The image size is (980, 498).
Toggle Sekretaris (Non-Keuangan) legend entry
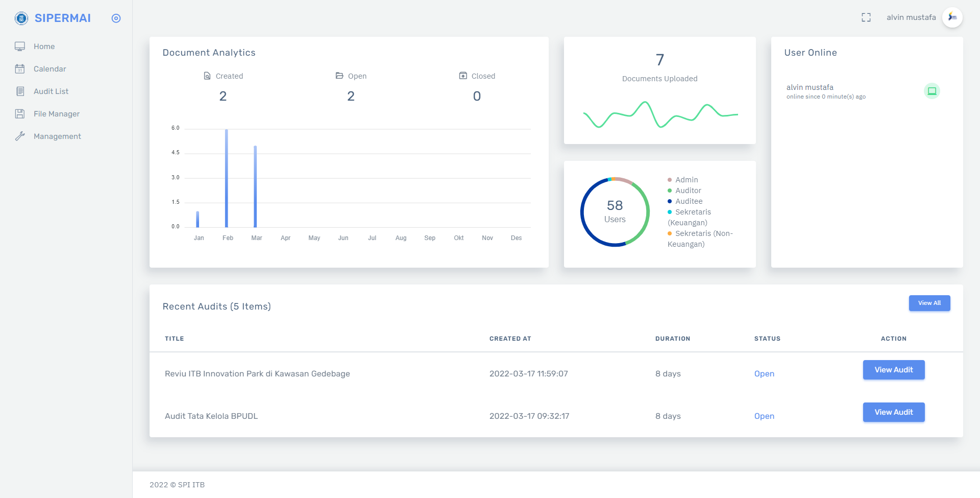click(x=700, y=239)
